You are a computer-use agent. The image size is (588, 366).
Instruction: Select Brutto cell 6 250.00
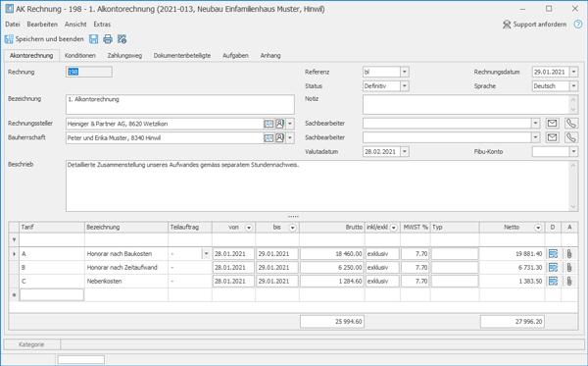point(332,268)
